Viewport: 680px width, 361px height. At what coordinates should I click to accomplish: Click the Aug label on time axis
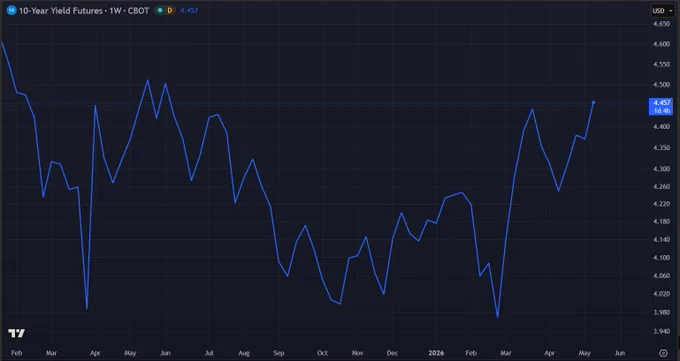[244, 353]
